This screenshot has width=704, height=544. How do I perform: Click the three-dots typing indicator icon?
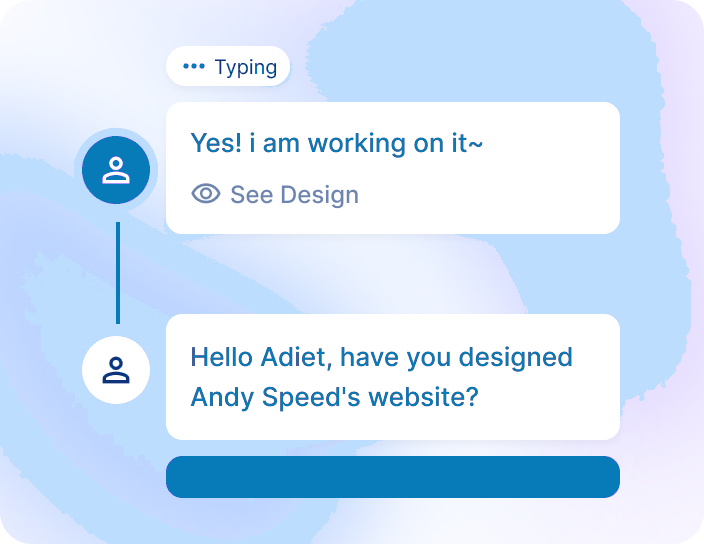[x=194, y=67]
